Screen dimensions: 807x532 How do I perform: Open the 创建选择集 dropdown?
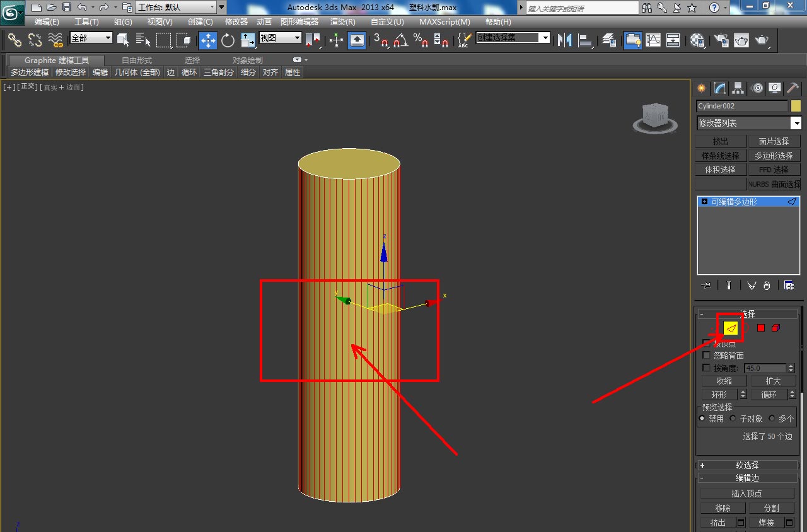[x=545, y=38]
